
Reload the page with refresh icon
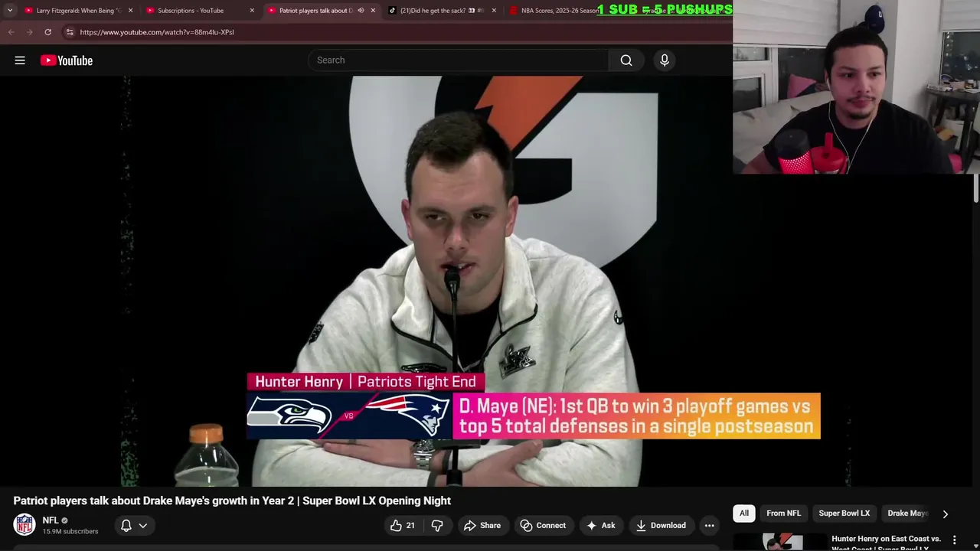(47, 32)
